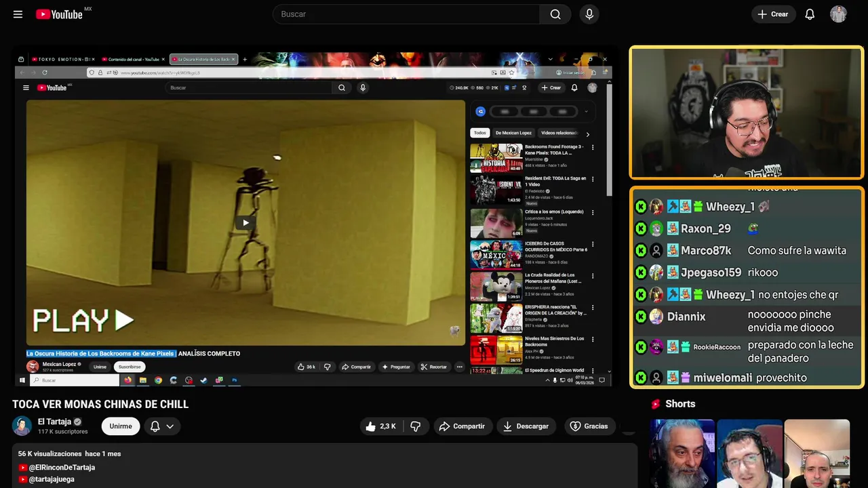Click the Unirse button beside Suscribirse
The height and width of the screenshot is (488, 868).
point(100,367)
